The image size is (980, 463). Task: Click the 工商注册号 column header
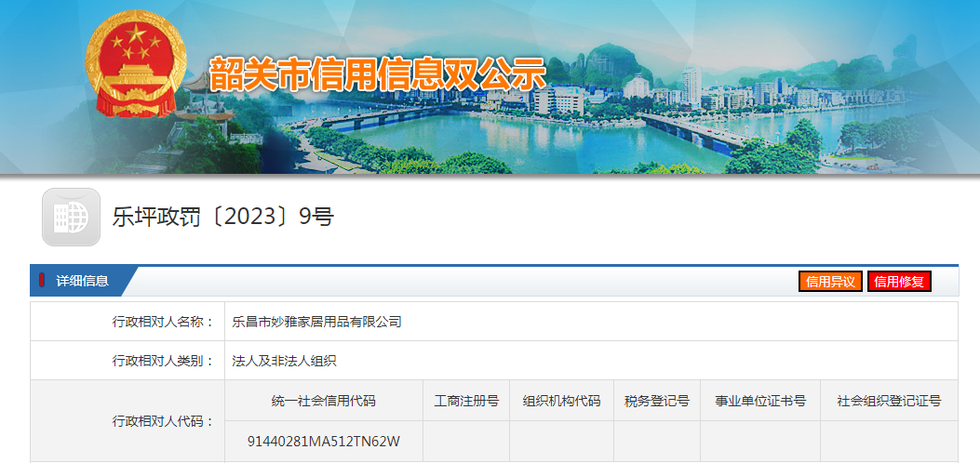466,401
